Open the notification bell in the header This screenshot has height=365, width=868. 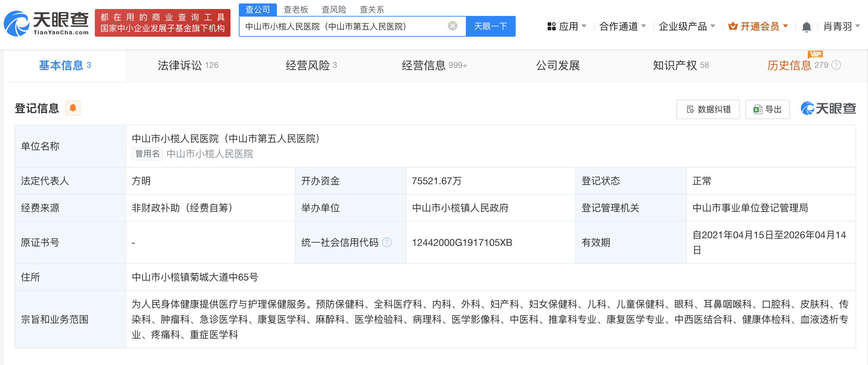806,27
